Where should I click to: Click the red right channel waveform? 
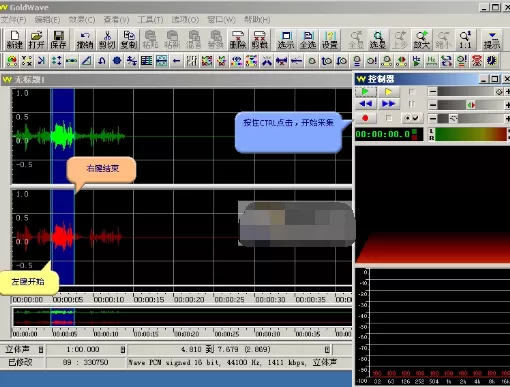point(68,237)
